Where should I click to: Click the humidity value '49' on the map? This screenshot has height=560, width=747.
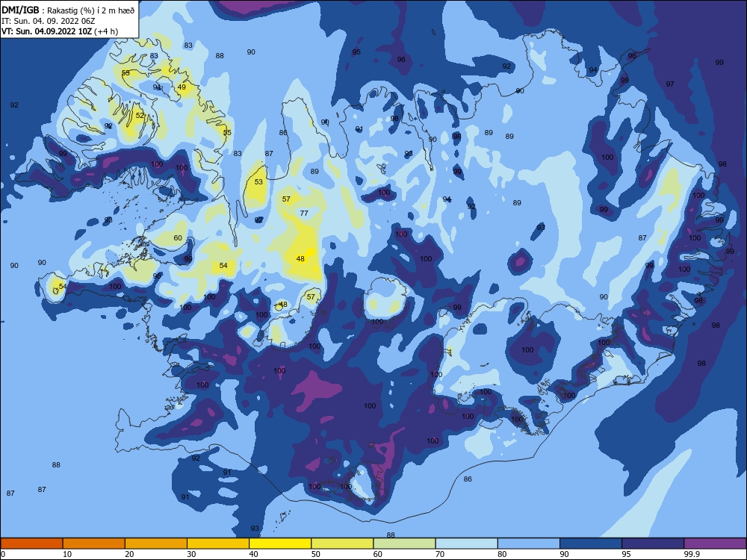point(182,87)
